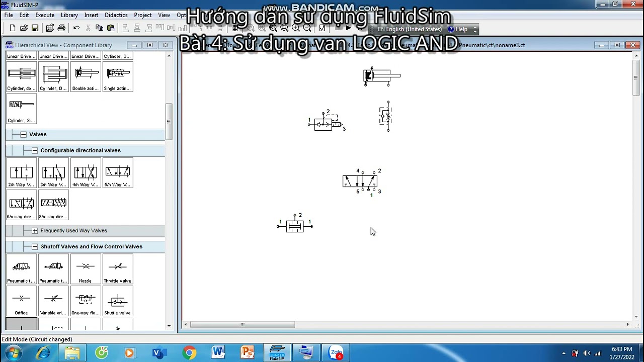Open the Didactics menu

[116, 15]
